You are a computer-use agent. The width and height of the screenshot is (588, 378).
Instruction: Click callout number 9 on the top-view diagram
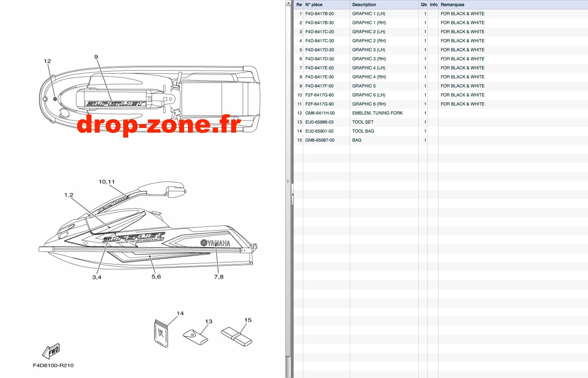coord(96,57)
